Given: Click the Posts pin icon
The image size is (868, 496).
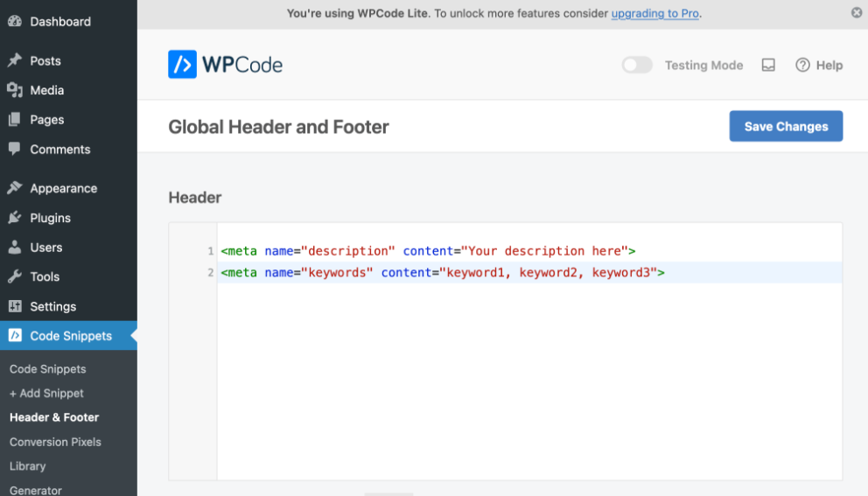Looking at the screenshot, I should (15, 60).
